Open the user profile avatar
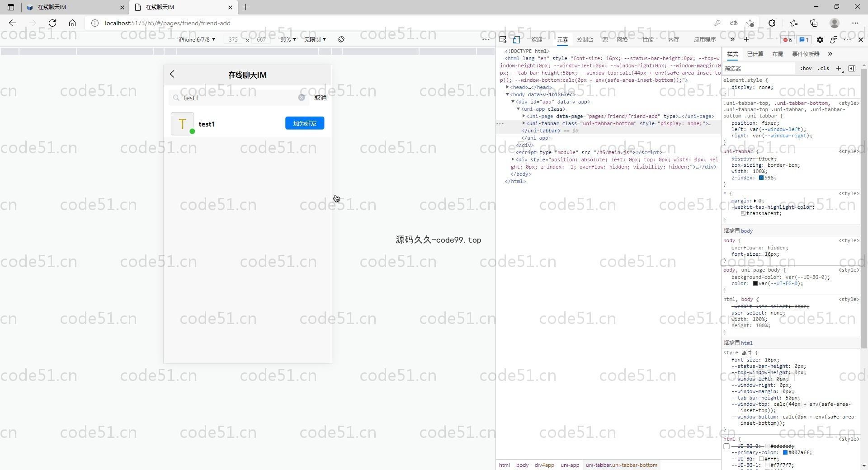868x470 pixels. (835, 23)
